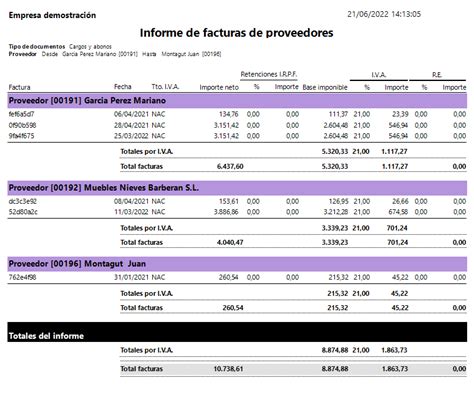Click I.V.A. amount 674,58
The height and width of the screenshot is (393, 474).
(x=398, y=212)
